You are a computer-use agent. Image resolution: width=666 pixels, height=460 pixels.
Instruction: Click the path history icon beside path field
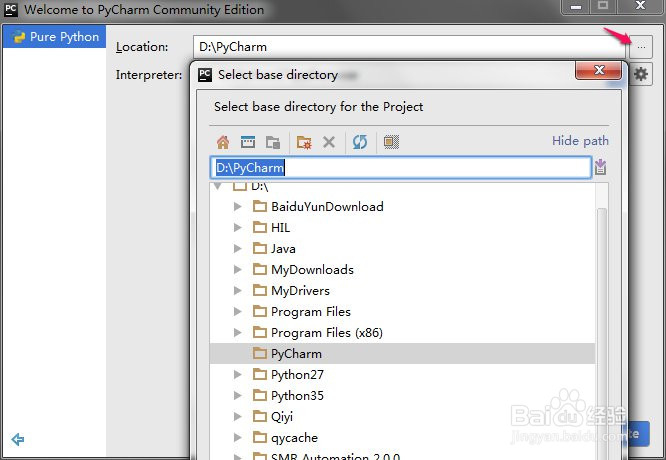pos(600,167)
